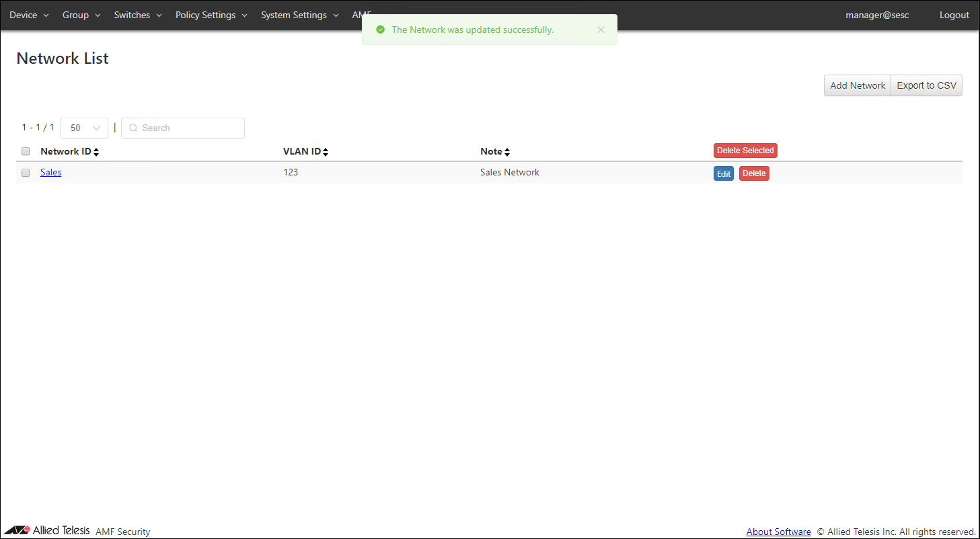The height and width of the screenshot is (539, 980).
Task: Sort the list by VLAN ID column
Action: (326, 152)
